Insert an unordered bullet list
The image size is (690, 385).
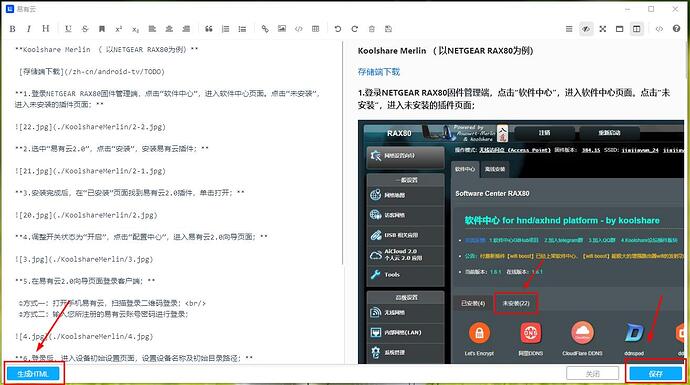click(x=242, y=29)
